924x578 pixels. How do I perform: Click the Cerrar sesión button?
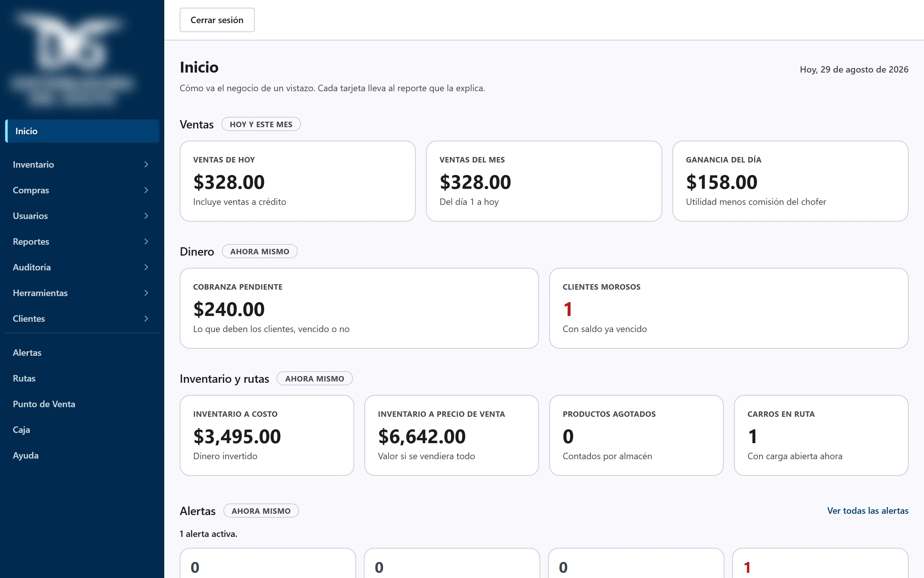217,20
